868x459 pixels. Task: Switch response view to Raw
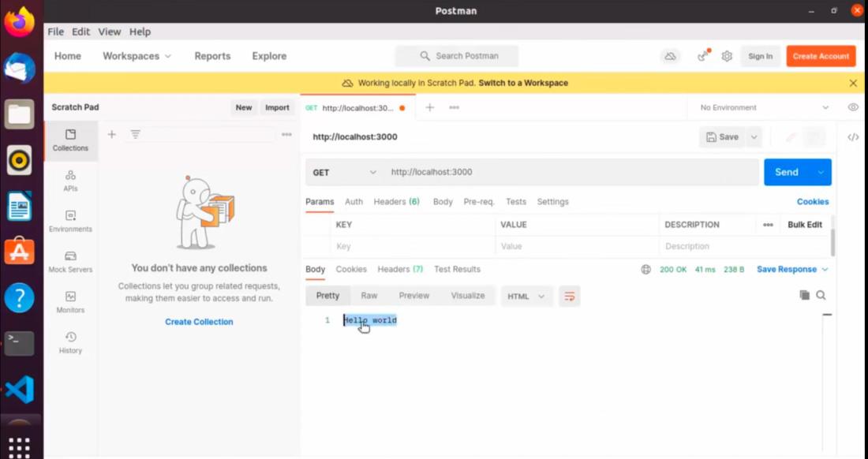click(369, 296)
